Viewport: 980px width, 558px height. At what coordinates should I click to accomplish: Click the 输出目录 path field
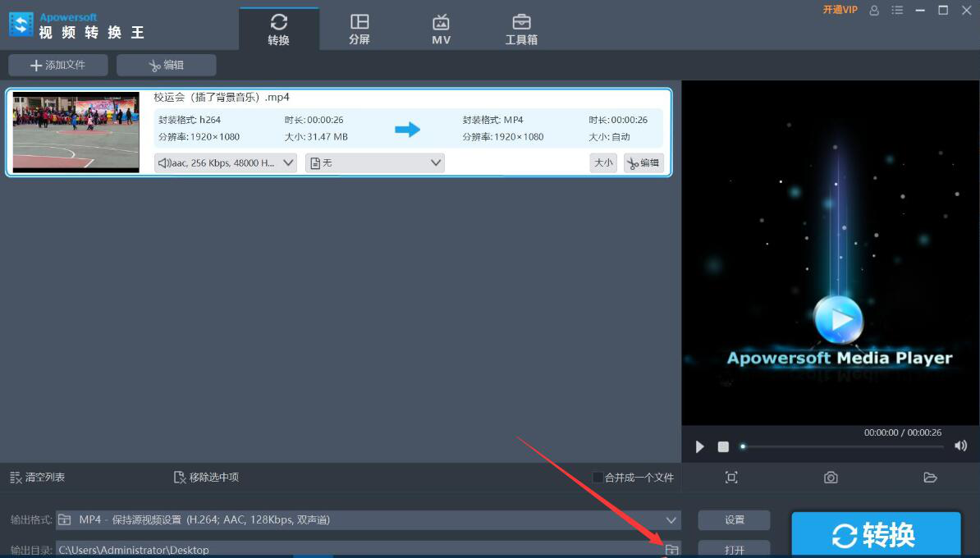[x=359, y=550]
